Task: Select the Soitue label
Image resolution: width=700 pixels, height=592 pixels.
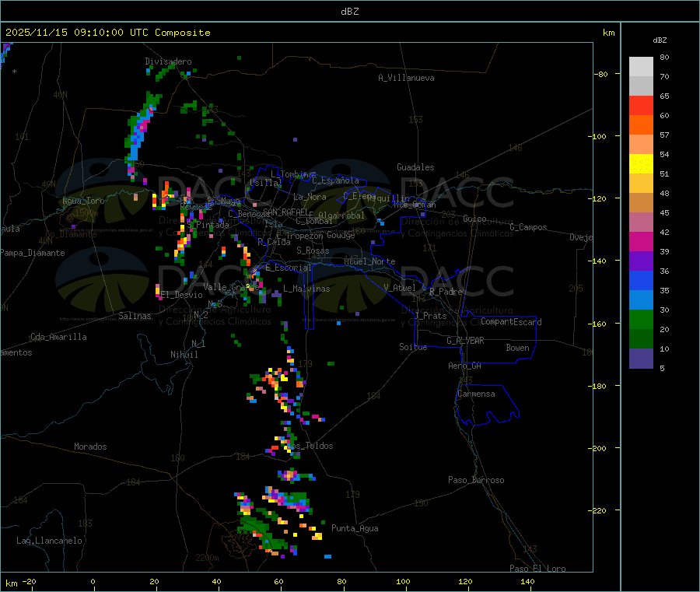Action: pos(414,347)
